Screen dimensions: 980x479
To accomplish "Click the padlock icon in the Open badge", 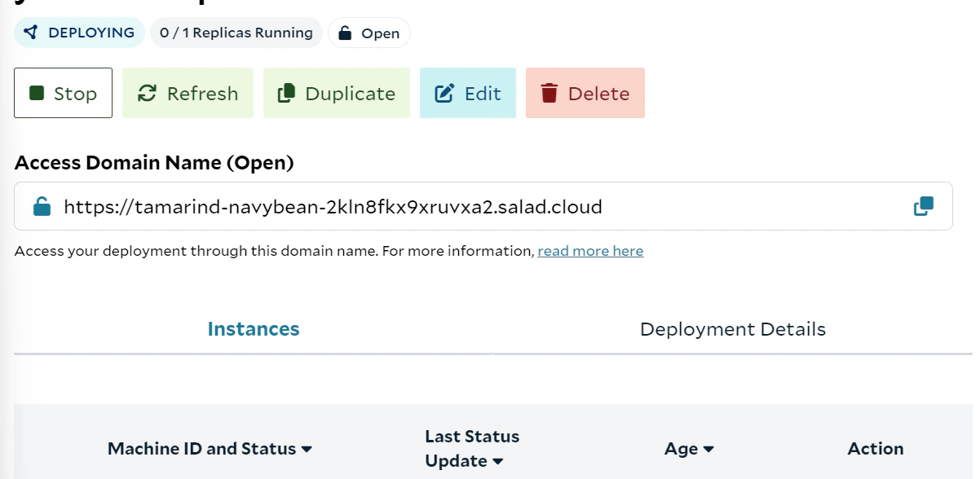I will [345, 33].
